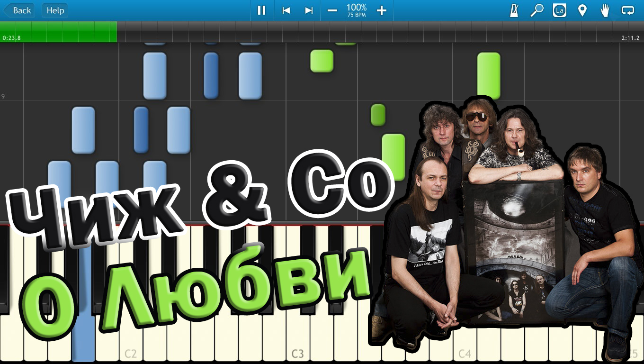Seek in the green song progress bar

coord(58,32)
